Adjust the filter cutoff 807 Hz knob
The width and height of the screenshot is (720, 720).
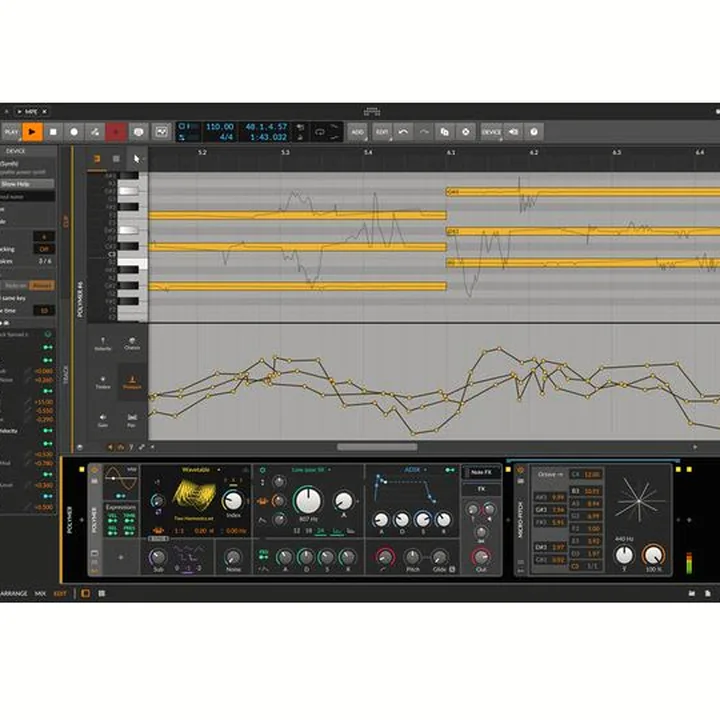click(x=308, y=501)
